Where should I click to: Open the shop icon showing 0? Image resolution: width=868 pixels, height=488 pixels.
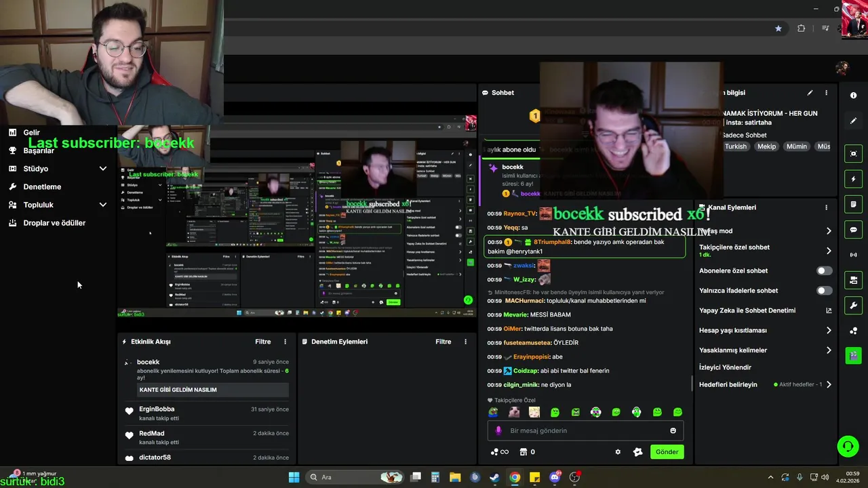coord(528,452)
